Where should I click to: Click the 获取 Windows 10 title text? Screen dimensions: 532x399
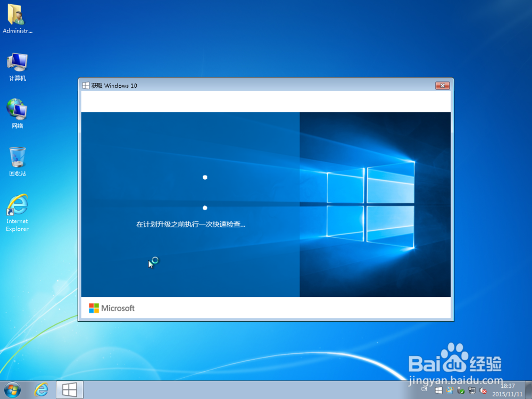point(114,86)
